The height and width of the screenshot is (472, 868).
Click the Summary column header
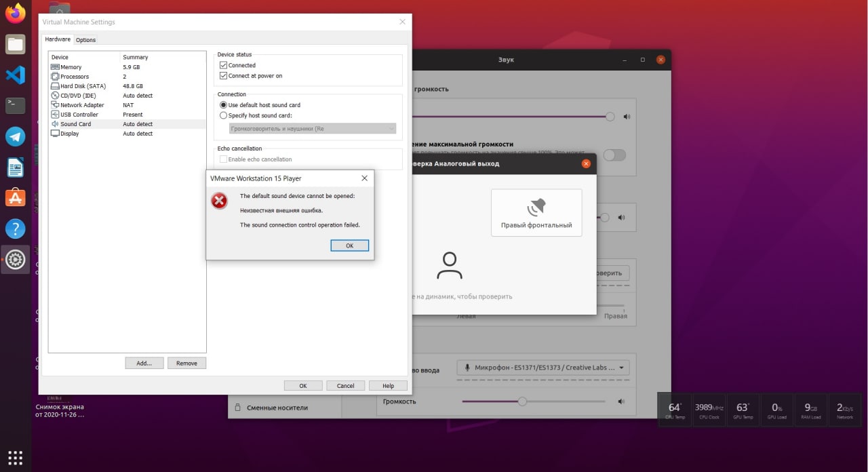tap(163, 57)
